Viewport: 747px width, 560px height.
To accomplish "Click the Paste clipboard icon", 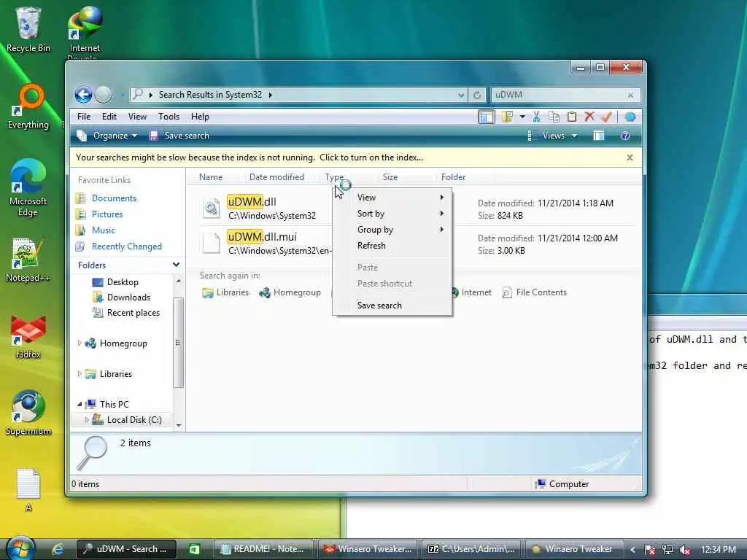I will (x=572, y=117).
